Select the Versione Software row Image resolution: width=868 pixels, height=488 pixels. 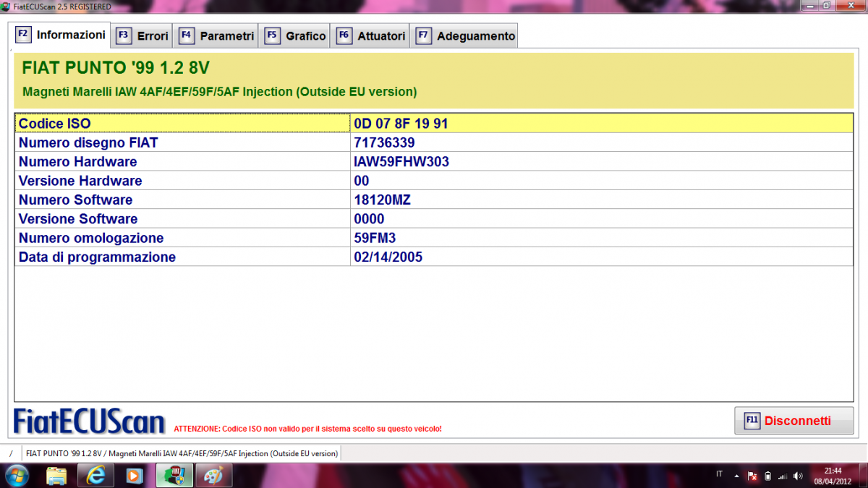[434, 219]
